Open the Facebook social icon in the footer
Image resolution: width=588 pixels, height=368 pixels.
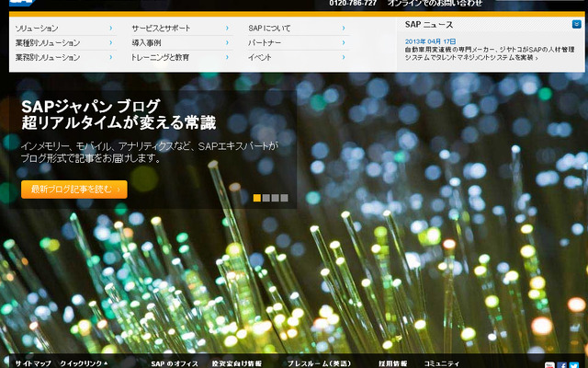(561, 365)
